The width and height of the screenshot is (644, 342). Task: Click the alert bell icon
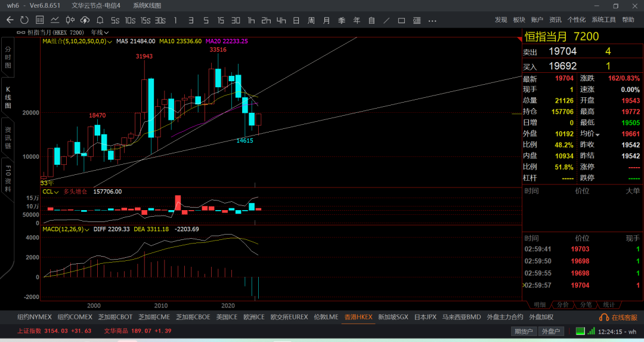coord(100,20)
